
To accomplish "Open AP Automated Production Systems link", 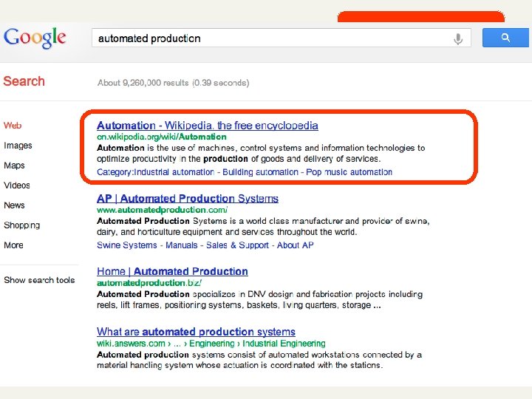I will tap(188, 198).
